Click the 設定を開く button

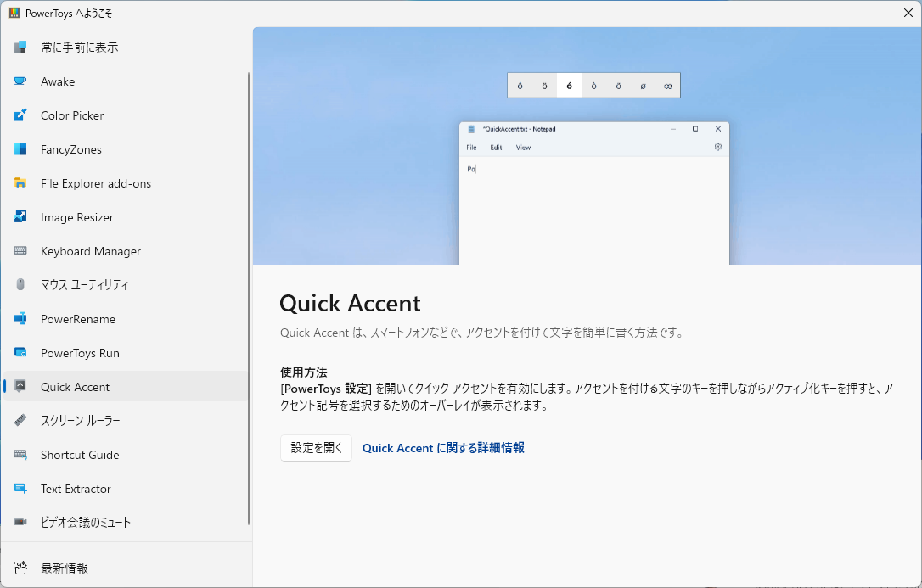click(x=317, y=448)
